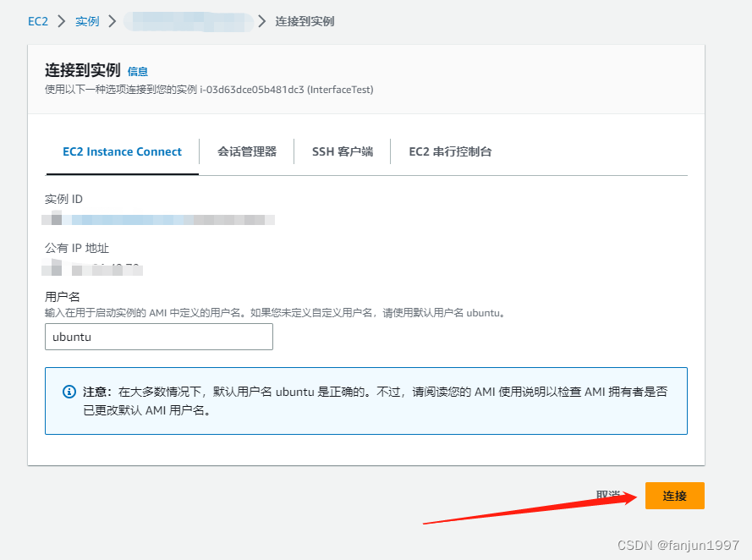Select the blurred 实例 ID value

pos(158,220)
